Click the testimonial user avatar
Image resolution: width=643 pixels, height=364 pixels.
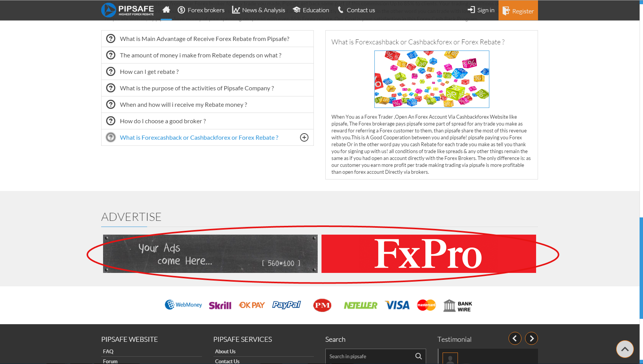[x=450, y=358]
